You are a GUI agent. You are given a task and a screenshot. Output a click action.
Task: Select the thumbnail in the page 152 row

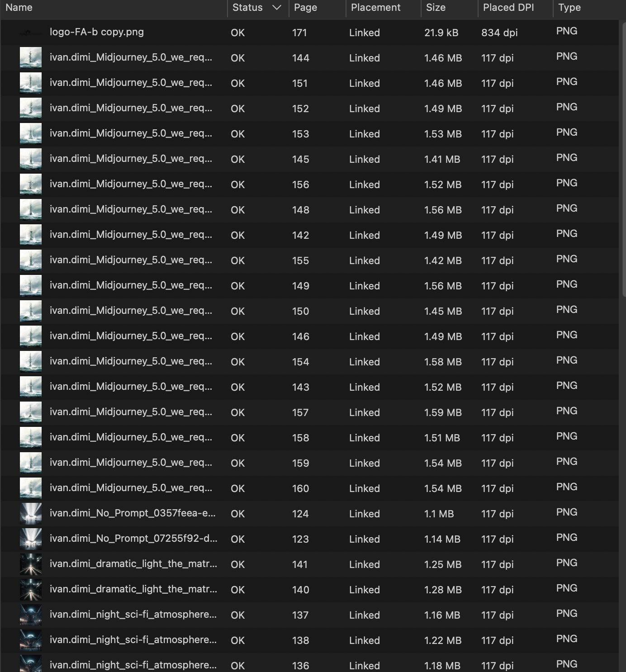(x=31, y=109)
